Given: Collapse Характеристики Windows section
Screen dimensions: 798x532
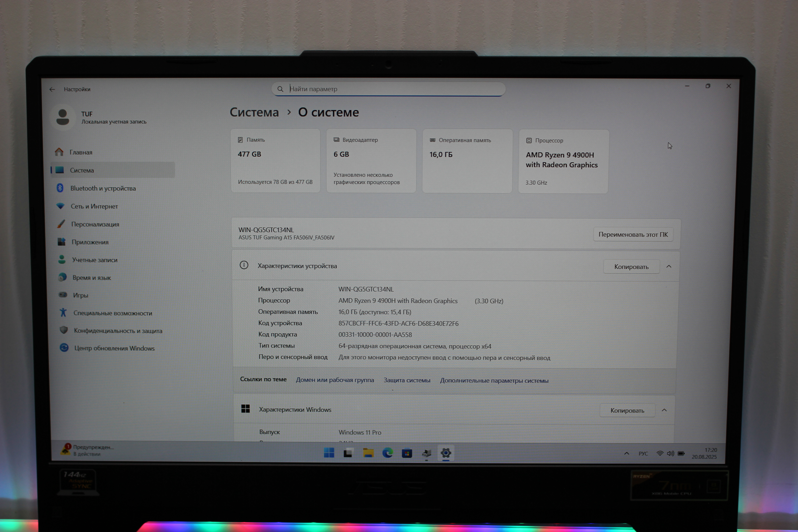Looking at the screenshot, I should (x=664, y=410).
